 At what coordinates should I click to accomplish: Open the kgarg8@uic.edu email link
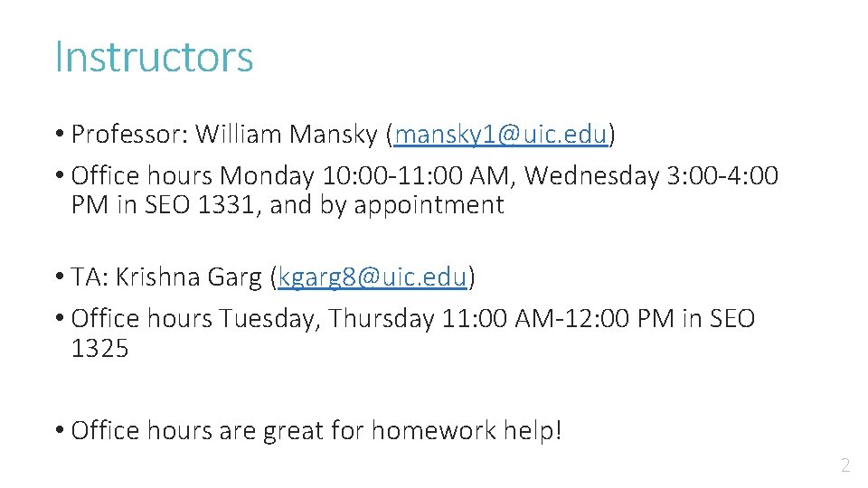[x=373, y=277]
